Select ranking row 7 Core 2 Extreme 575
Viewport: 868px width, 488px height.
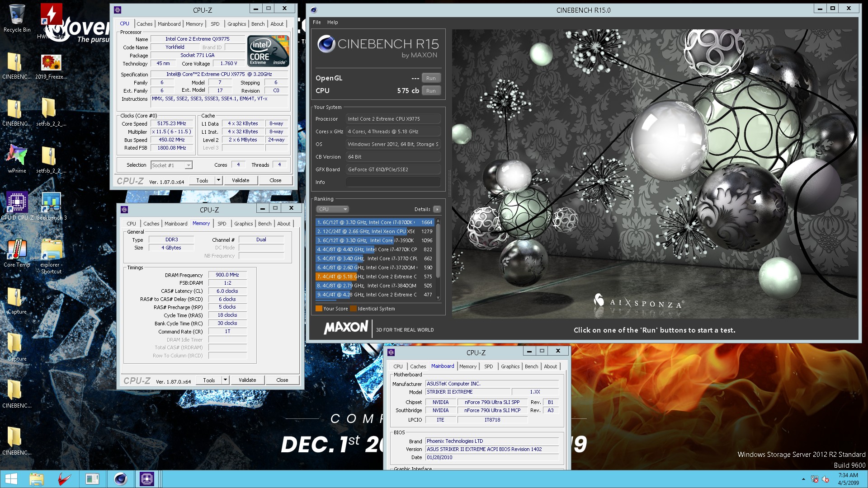[375, 277]
